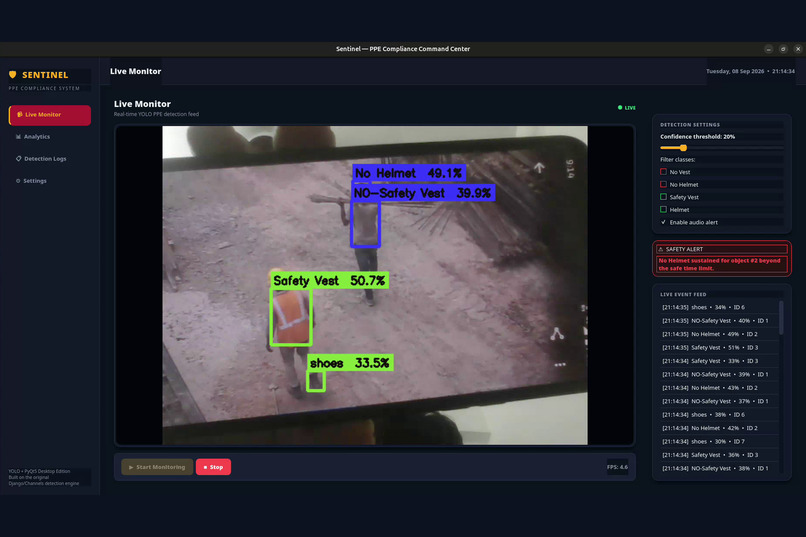Click the Settings gear icon in sidebar
The width and height of the screenshot is (806, 537).
(18, 181)
